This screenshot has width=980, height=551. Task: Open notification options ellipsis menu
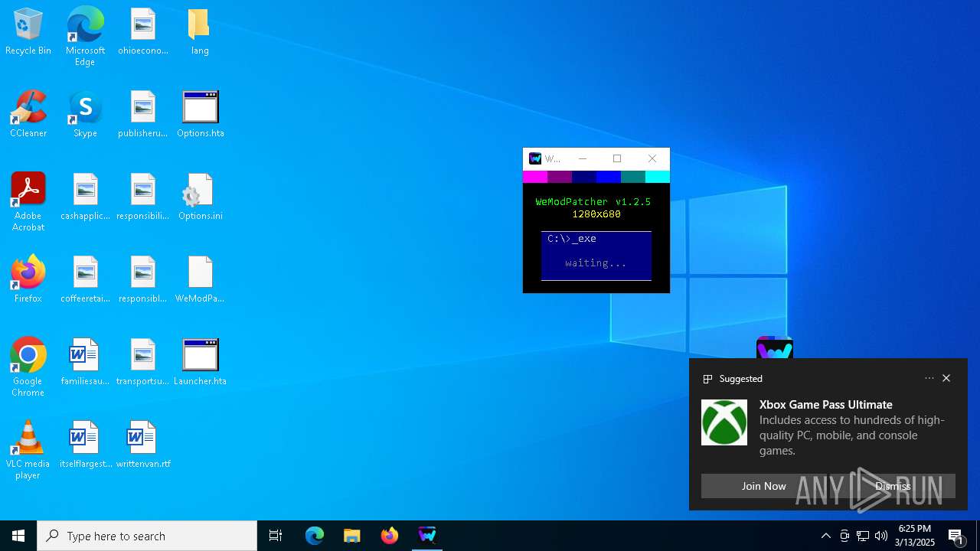pos(929,378)
